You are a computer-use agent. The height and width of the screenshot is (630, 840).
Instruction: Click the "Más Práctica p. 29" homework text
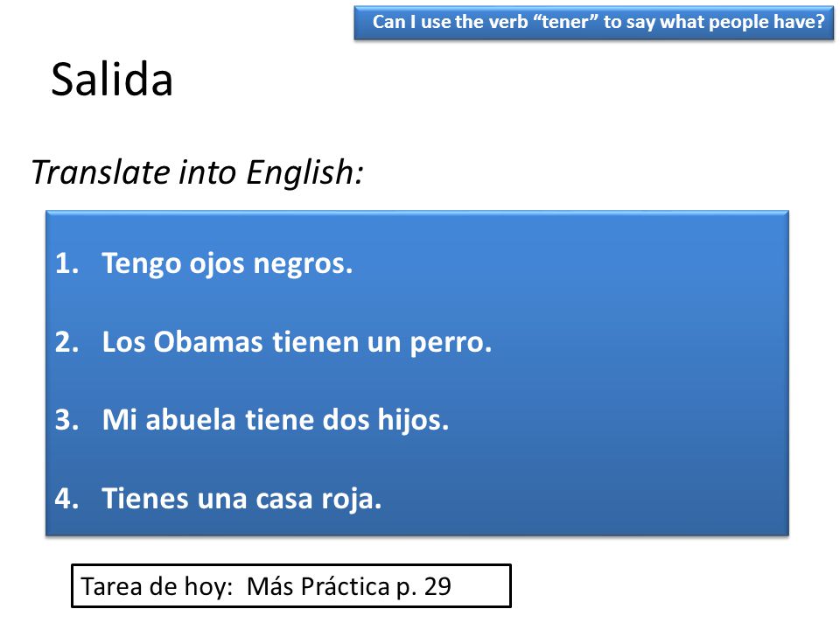coord(349,587)
